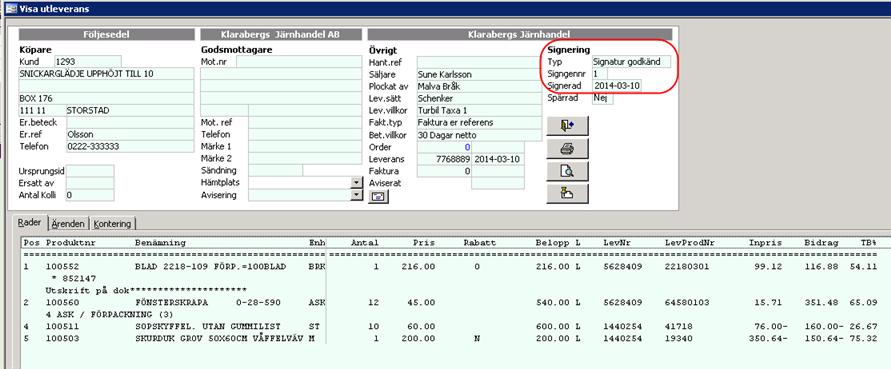Click the Faktura number field showing 0
Screen dimensions: 891x369
[x=444, y=171]
